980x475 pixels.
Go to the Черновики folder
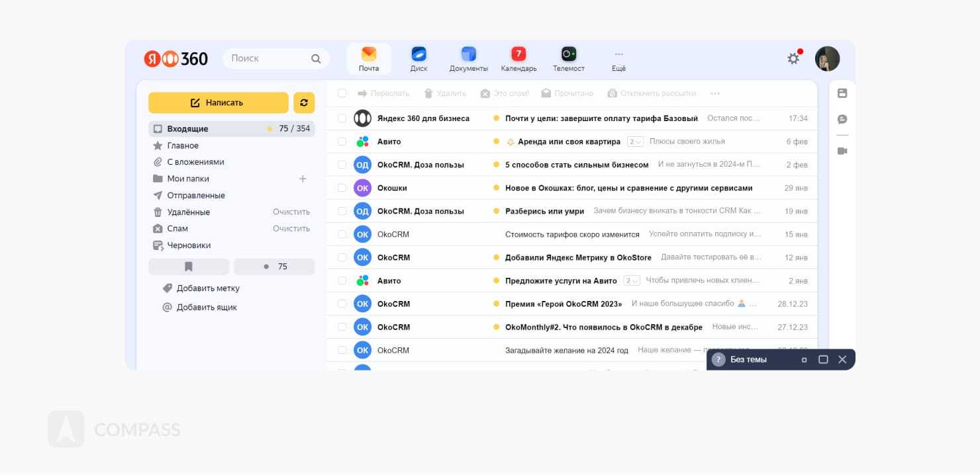tap(189, 245)
